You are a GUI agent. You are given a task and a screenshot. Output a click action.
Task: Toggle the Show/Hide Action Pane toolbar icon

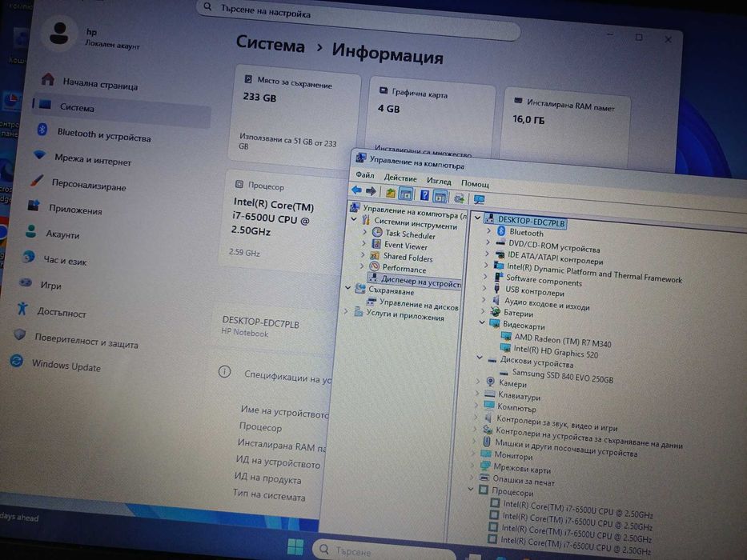[x=440, y=196]
